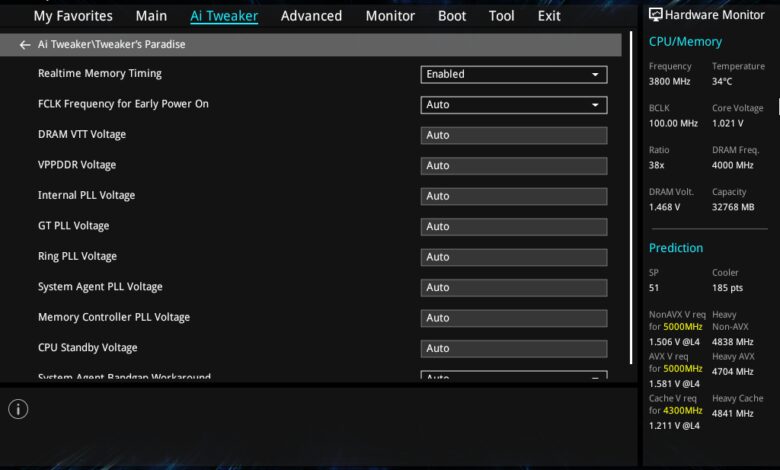Open the My Favorites tab
This screenshot has height=470, width=780.
tap(73, 16)
